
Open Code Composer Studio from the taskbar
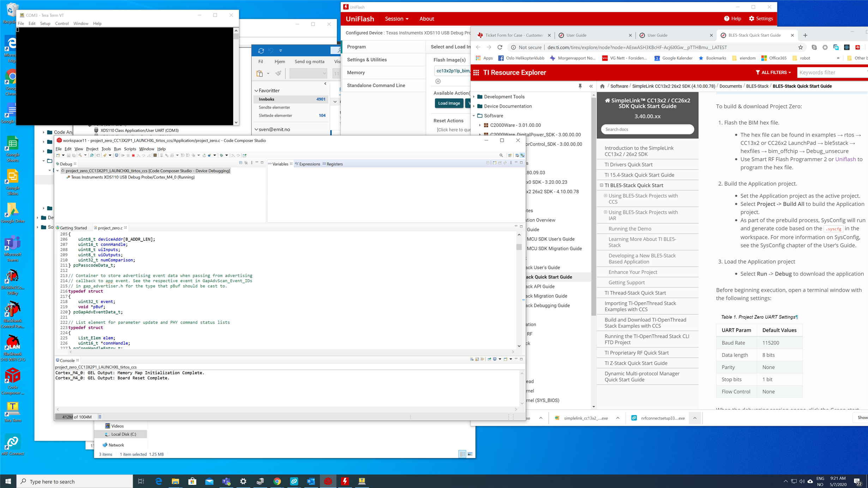(x=328, y=481)
